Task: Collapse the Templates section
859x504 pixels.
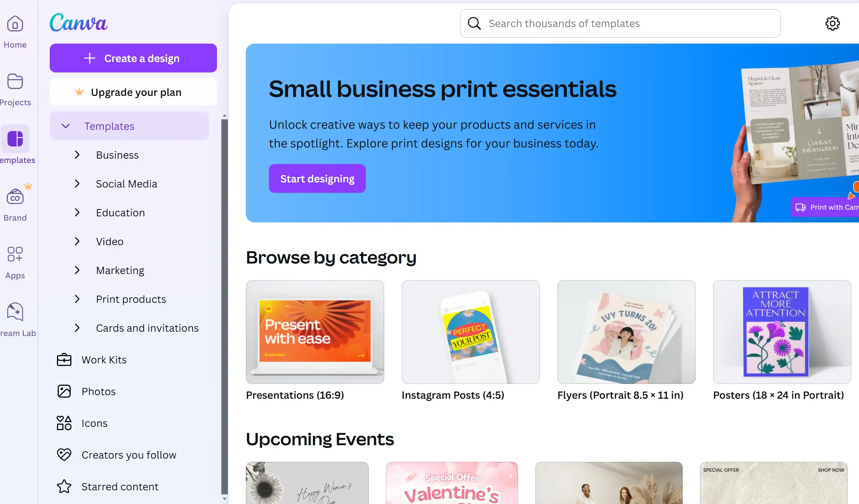Action: [66, 126]
